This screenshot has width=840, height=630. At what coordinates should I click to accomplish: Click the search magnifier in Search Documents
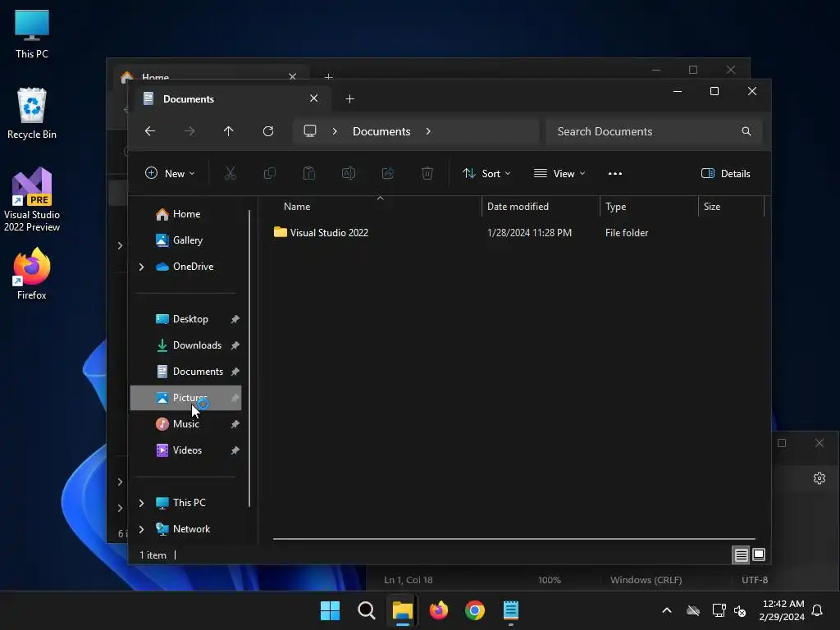[746, 131]
